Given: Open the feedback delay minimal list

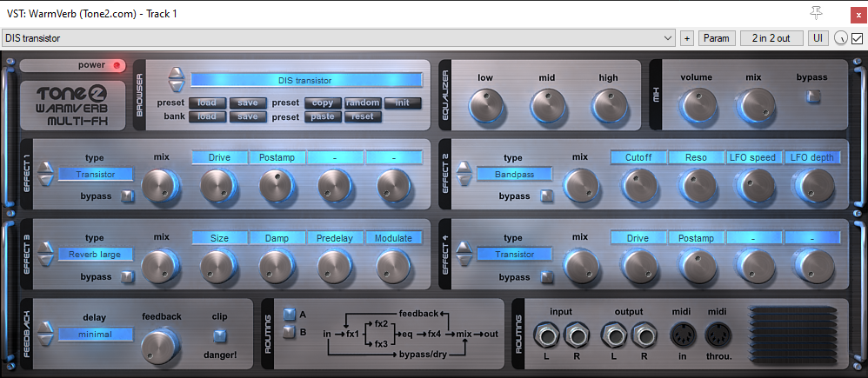Looking at the screenshot, I should tap(96, 334).
